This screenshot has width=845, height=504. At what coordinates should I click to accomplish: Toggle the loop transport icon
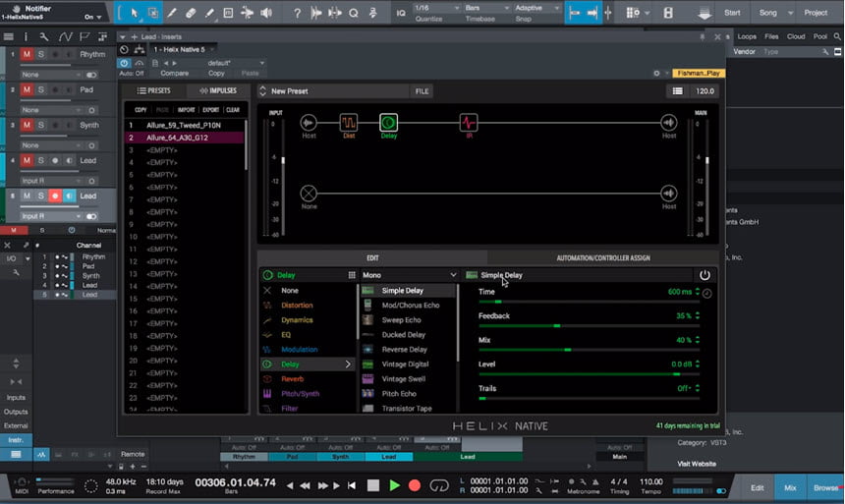pyautogui.click(x=439, y=485)
